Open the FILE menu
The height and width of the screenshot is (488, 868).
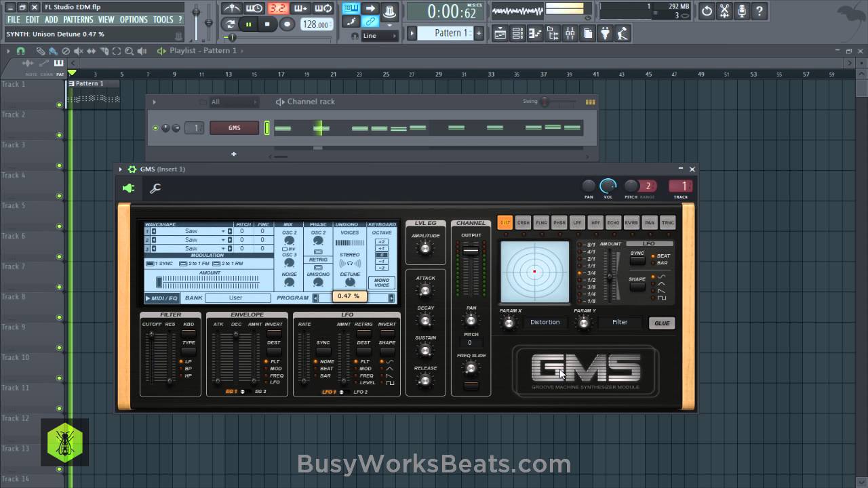coord(14,20)
